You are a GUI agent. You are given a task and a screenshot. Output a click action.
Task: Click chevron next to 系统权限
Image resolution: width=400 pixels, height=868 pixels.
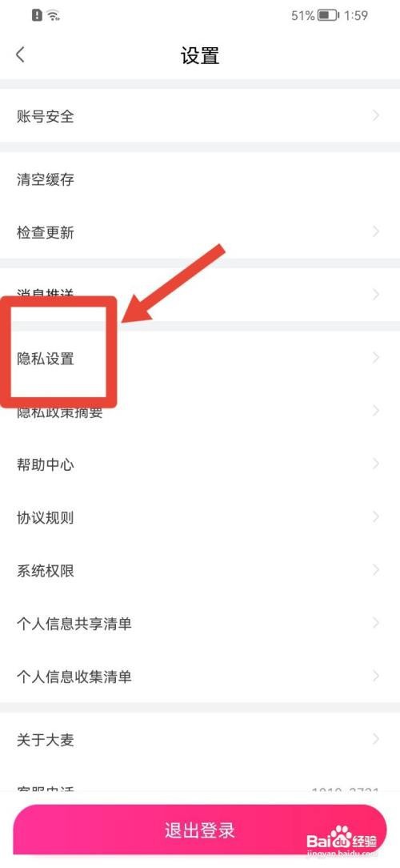376,570
